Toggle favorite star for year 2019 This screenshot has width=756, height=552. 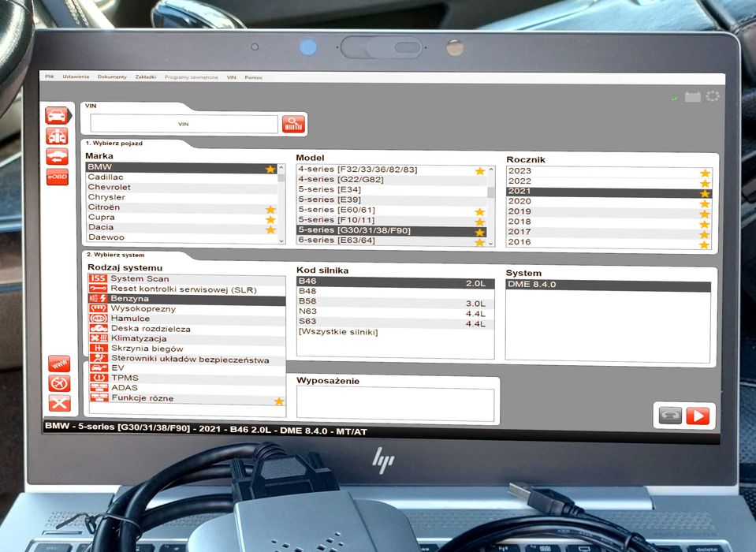pos(705,214)
